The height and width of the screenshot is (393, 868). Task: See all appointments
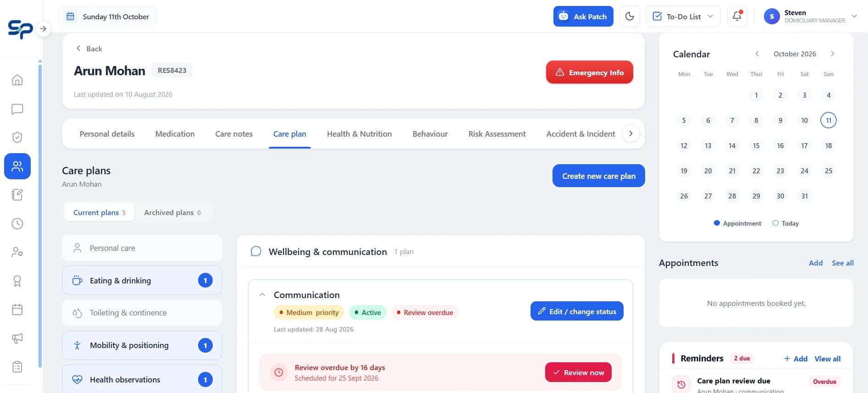coord(842,263)
